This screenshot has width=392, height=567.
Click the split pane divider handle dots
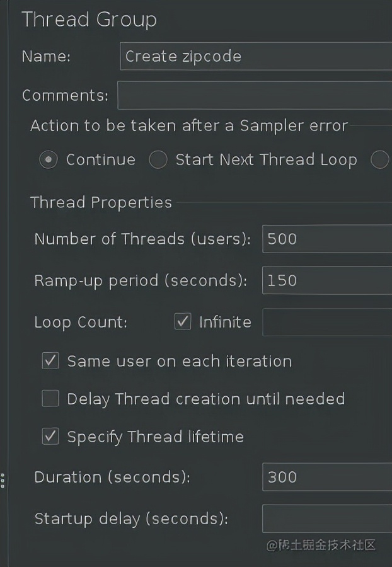3,480
